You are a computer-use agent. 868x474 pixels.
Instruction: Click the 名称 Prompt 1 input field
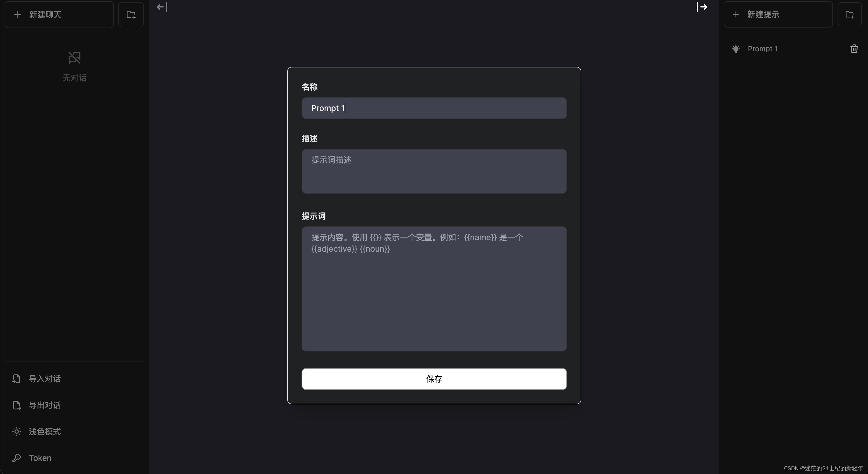click(434, 108)
